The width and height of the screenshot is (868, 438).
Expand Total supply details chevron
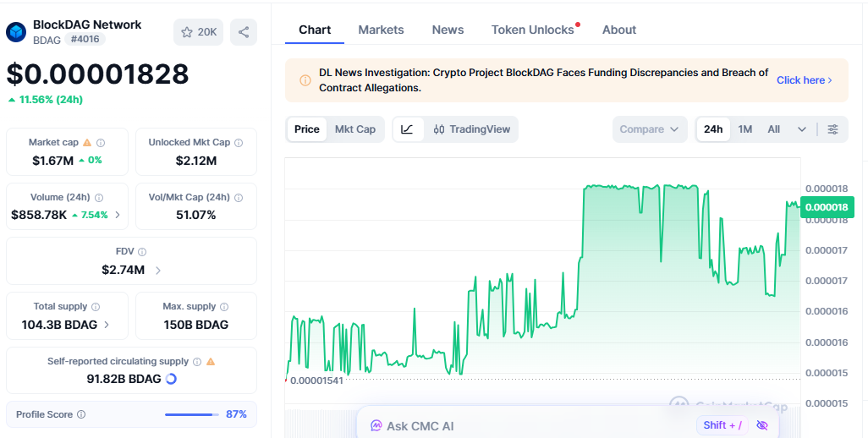[107, 325]
